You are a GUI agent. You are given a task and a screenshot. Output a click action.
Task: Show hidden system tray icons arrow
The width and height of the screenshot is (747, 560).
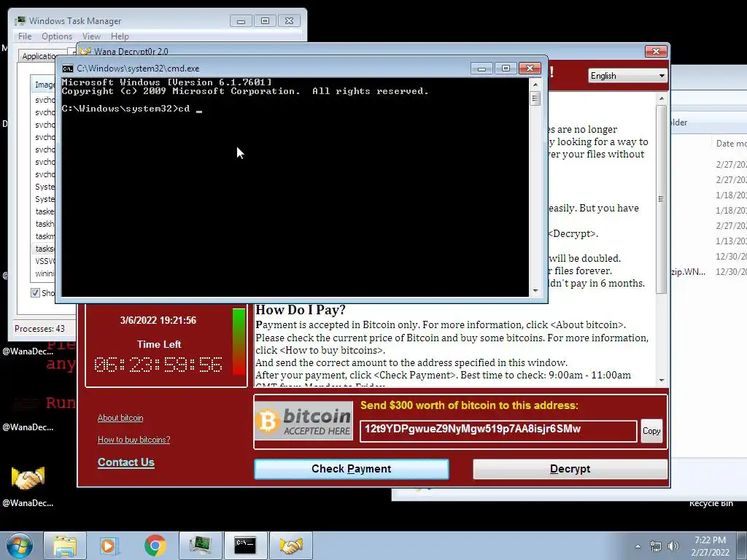point(638,546)
